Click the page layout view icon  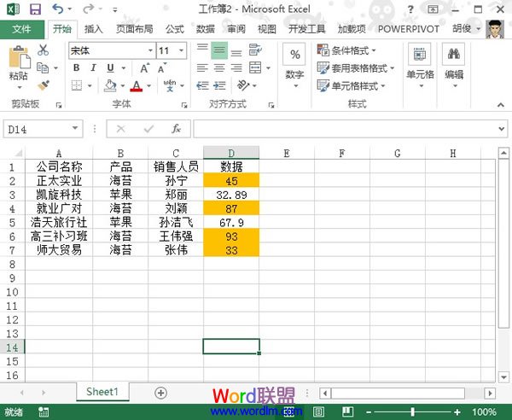[318, 412]
